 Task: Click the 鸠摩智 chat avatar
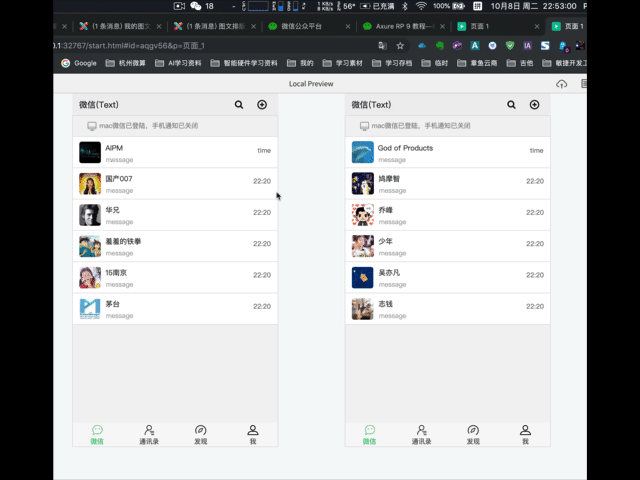362,184
